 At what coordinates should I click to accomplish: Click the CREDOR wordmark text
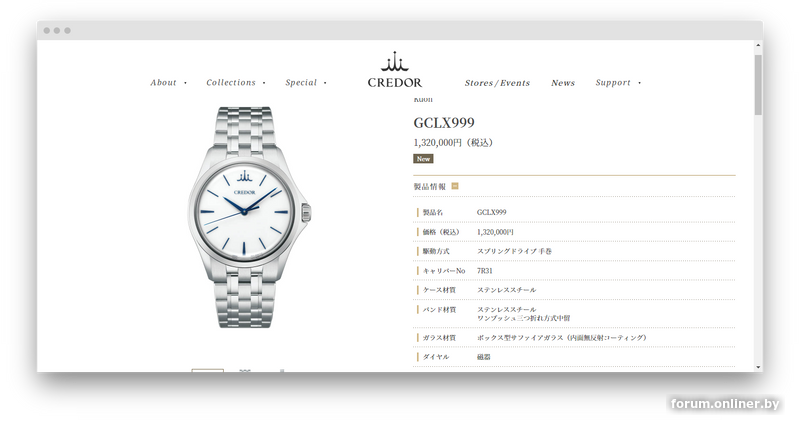[x=395, y=83]
